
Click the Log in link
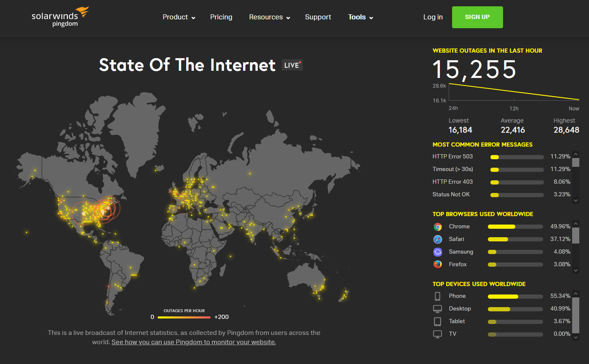click(x=433, y=17)
